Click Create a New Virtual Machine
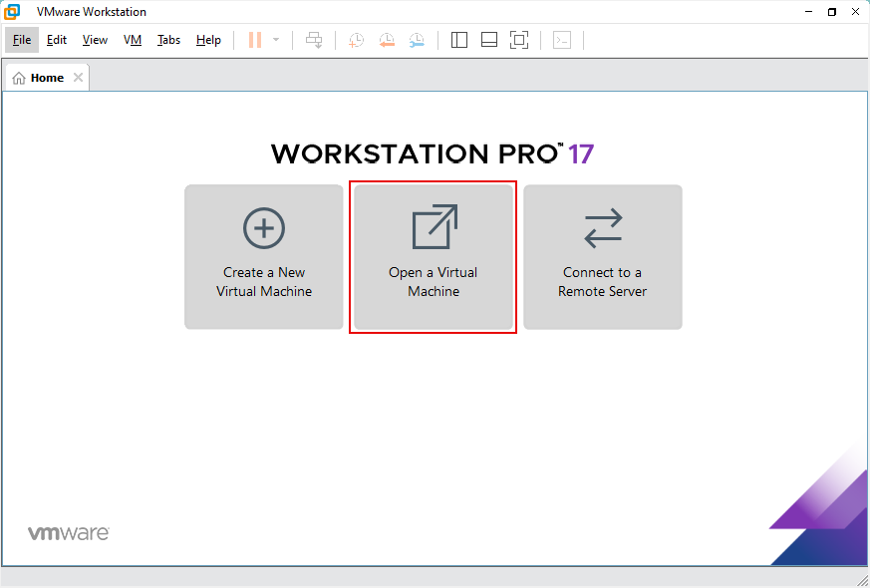 click(263, 256)
